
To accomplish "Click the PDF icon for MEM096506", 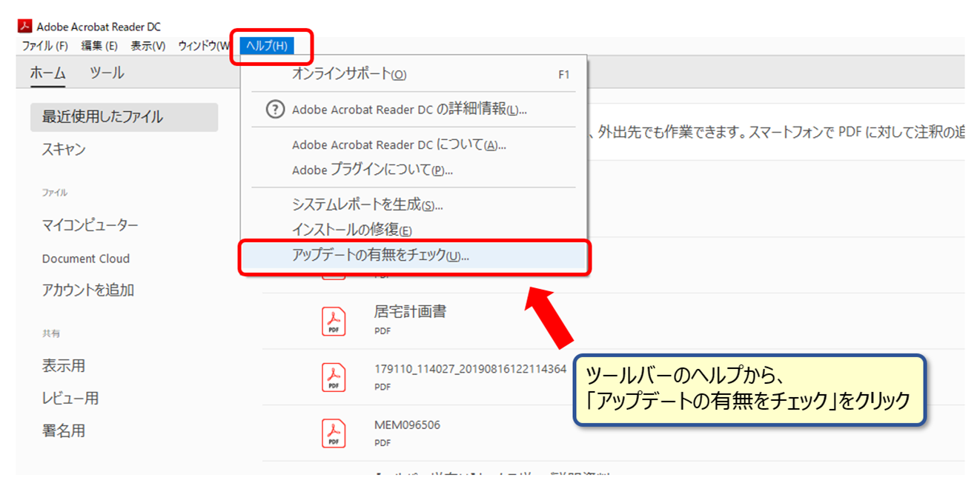I will [334, 433].
